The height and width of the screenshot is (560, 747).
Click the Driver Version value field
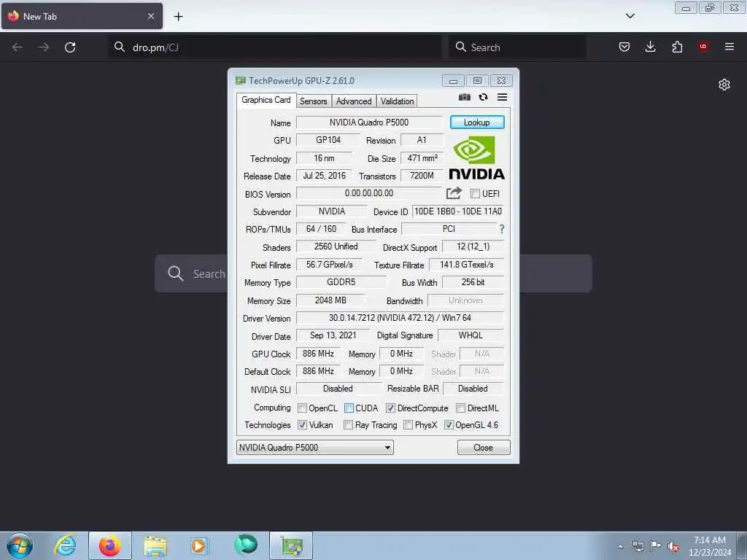(x=400, y=318)
